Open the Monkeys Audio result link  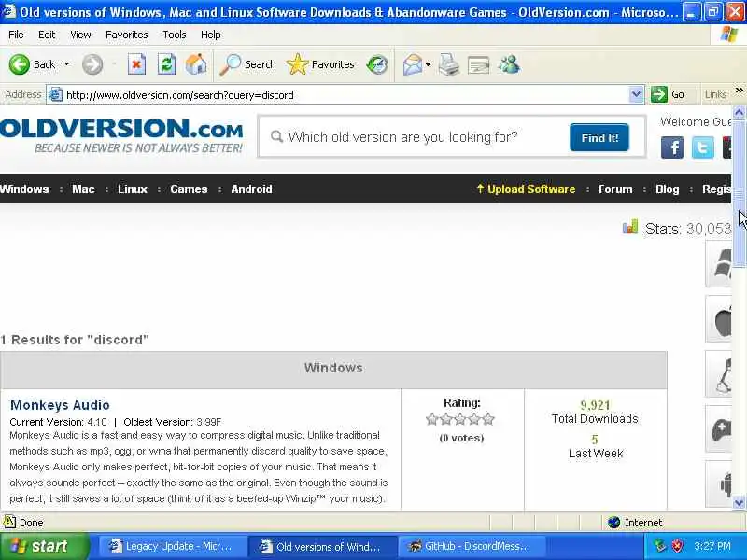tap(60, 405)
